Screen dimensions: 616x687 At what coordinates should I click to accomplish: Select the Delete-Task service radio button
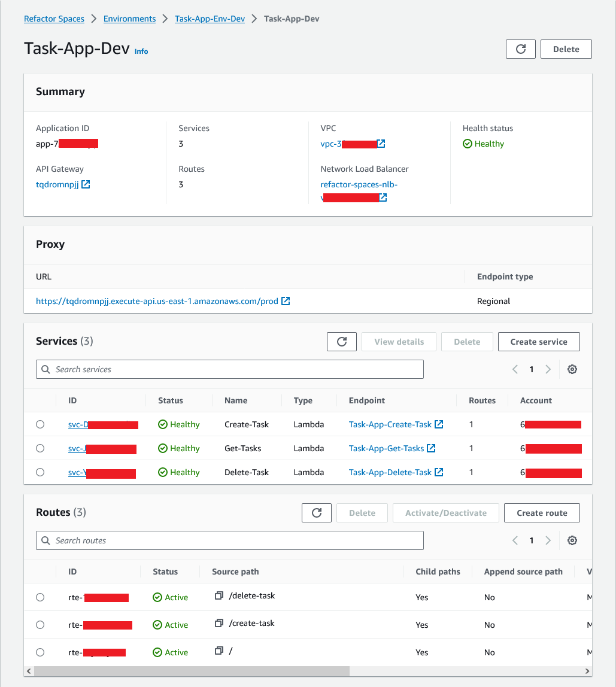click(40, 472)
